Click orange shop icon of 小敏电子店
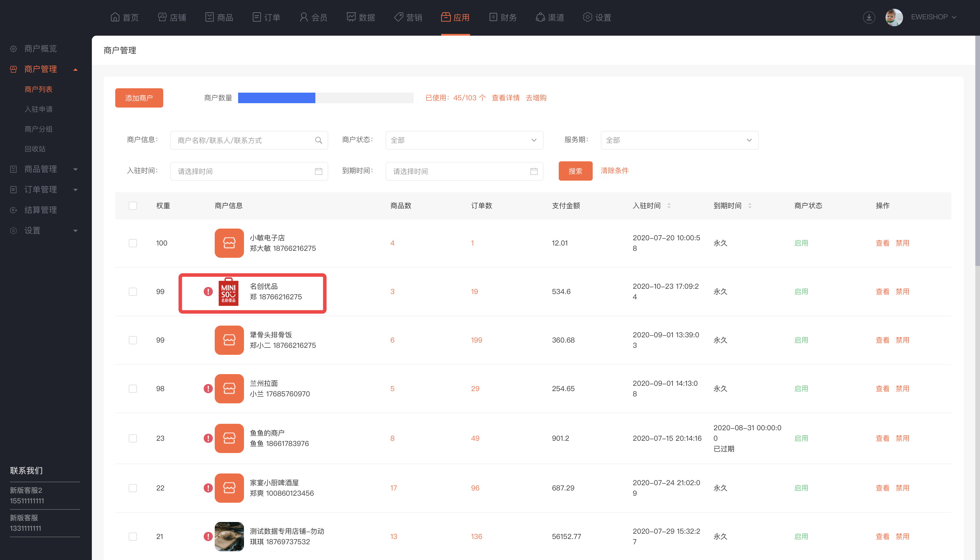Screen dimensions: 980x560 coord(229,243)
